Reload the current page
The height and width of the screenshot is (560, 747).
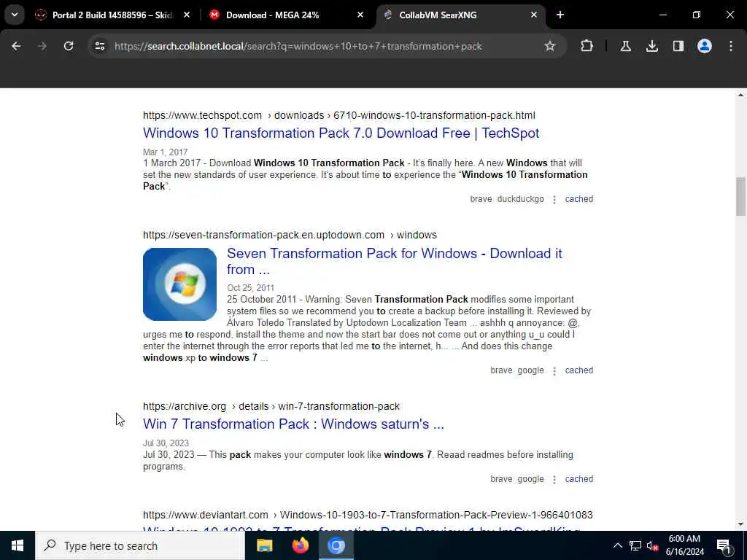pos(69,46)
